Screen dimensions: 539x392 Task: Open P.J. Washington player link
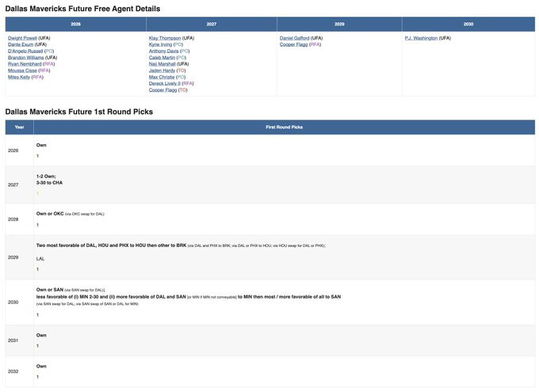(x=421, y=38)
